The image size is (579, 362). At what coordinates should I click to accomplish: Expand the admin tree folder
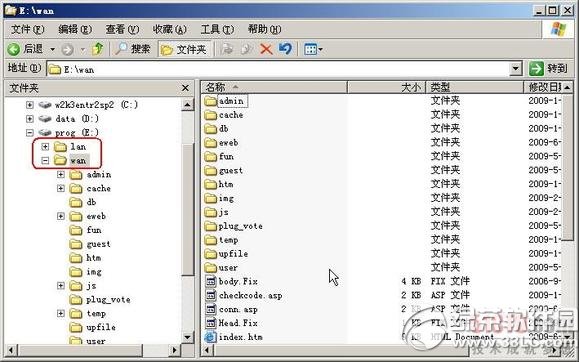(x=61, y=174)
